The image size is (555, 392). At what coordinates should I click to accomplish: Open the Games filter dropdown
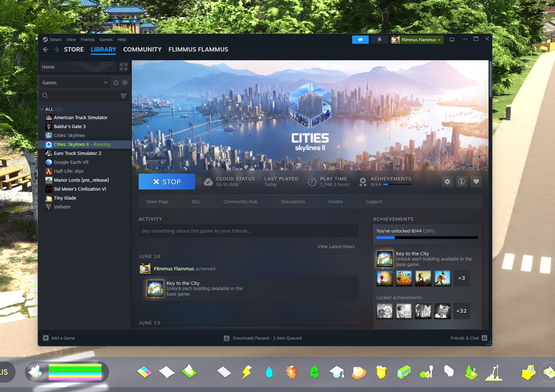click(75, 83)
